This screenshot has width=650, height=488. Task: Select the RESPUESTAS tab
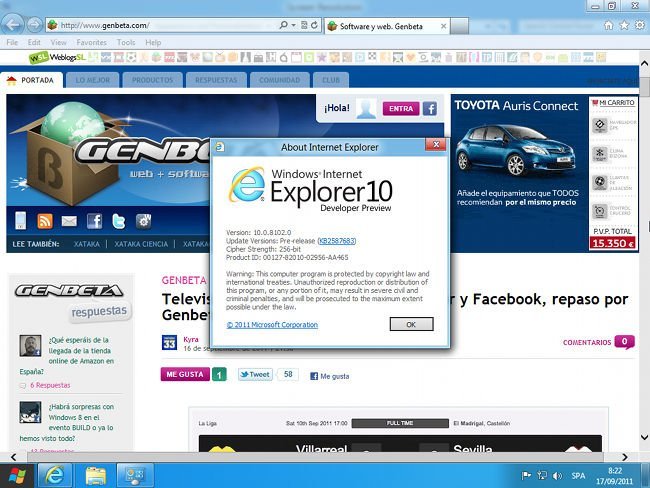(216, 80)
